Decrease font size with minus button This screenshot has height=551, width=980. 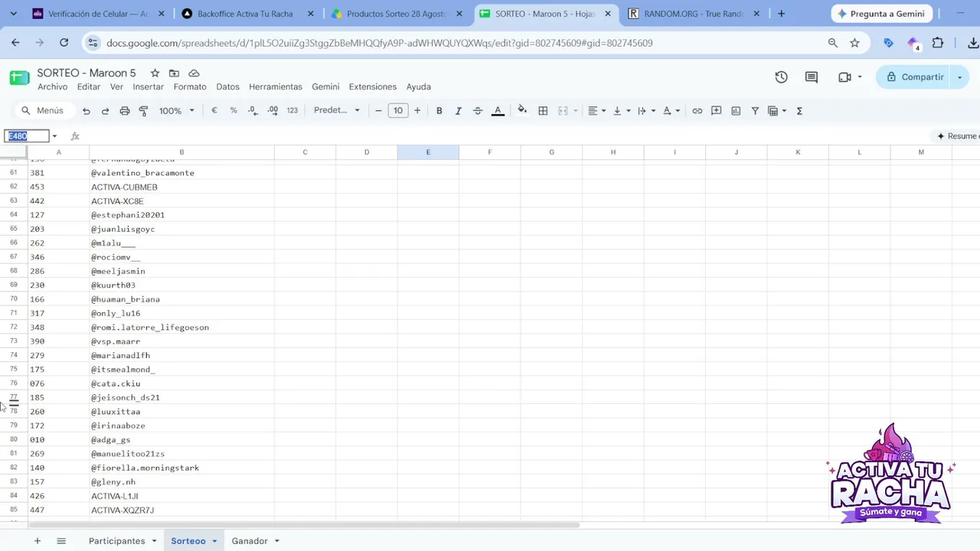pyautogui.click(x=378, y=111)
